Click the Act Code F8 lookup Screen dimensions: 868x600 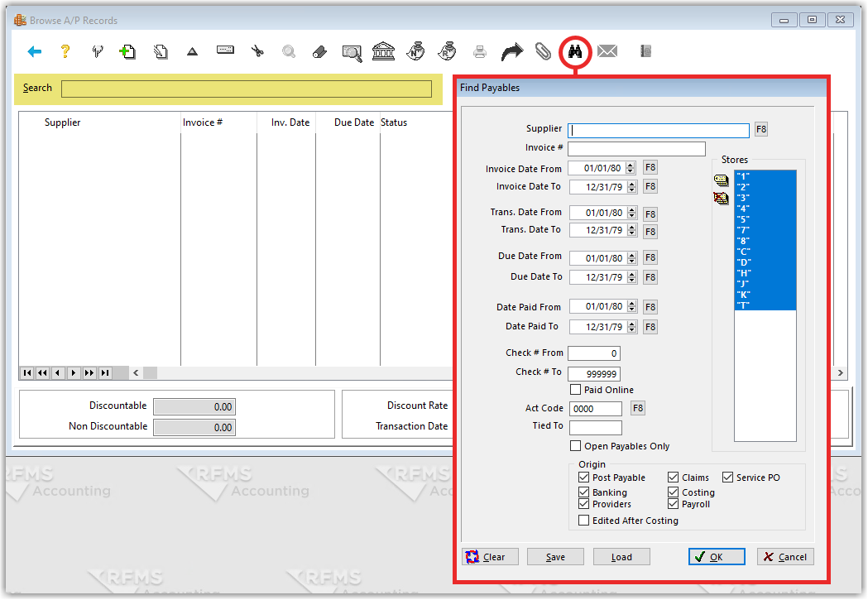[637, 408]
